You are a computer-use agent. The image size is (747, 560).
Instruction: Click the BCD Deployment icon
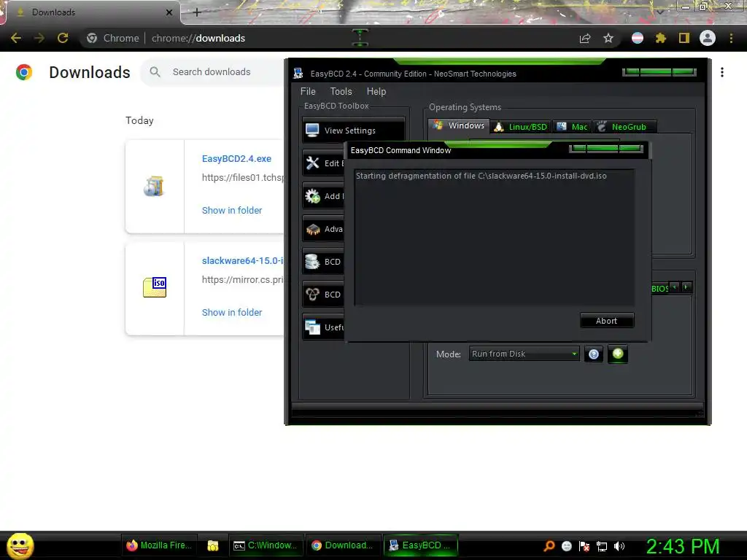312,295
